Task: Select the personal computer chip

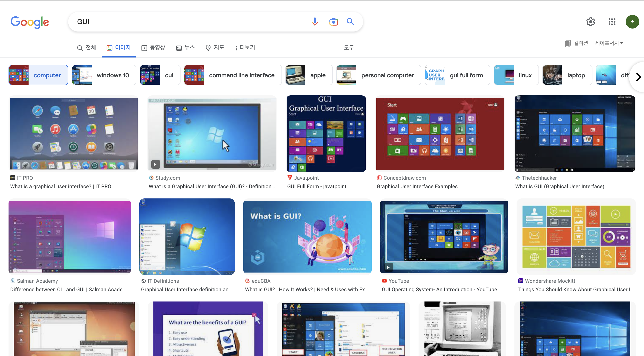Action: [x=378, y=75]
